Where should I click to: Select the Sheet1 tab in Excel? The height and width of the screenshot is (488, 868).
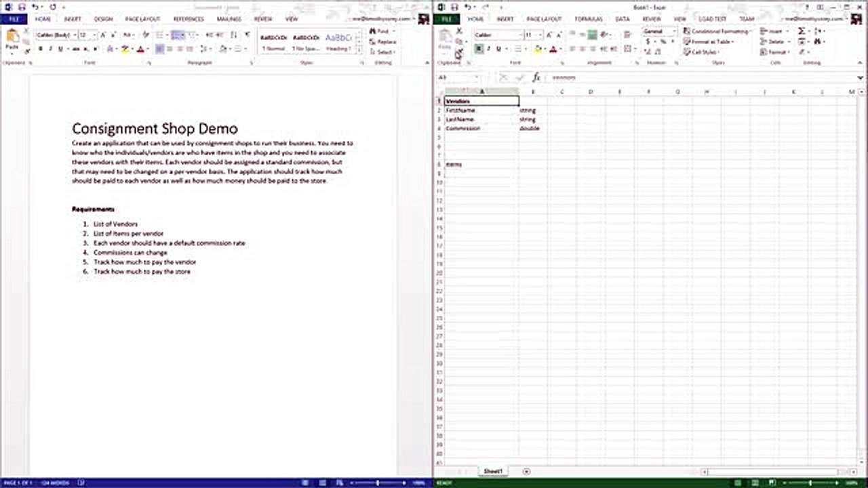493,471
